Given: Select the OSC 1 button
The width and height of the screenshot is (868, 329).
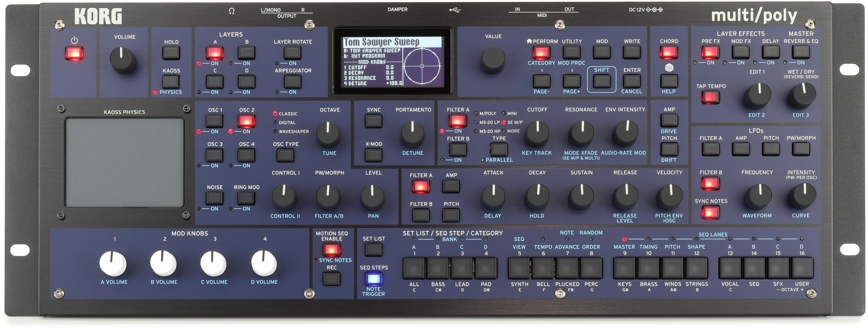Looking at the screenshot, I should pyautogui.click(x=215, y=121).
